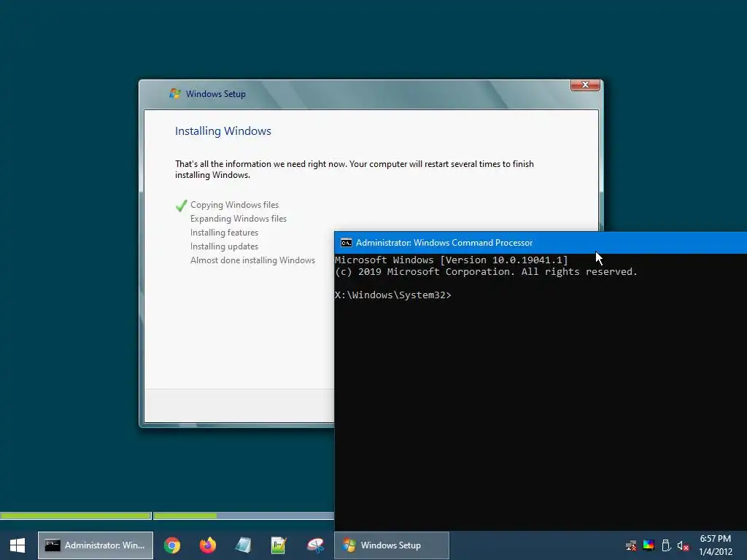Open the Windows Start button
Screen dimensions: 747x560
point(18,545)
